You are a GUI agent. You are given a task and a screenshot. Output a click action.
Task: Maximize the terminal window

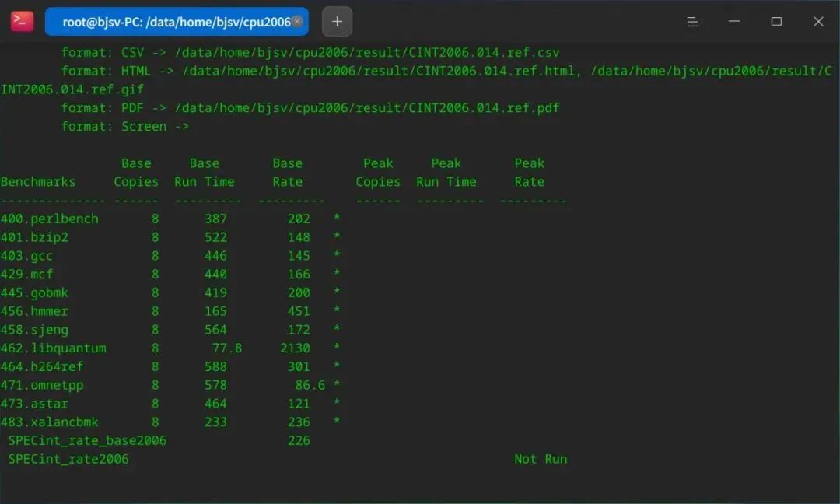tap(776, 22)
